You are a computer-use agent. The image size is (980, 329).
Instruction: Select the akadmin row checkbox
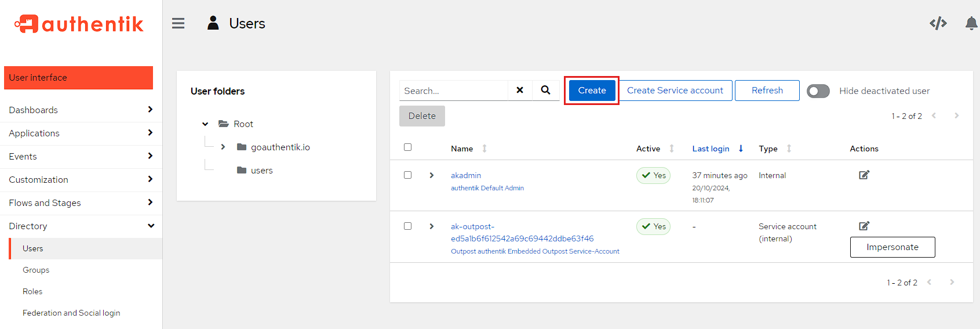[407, 175]
